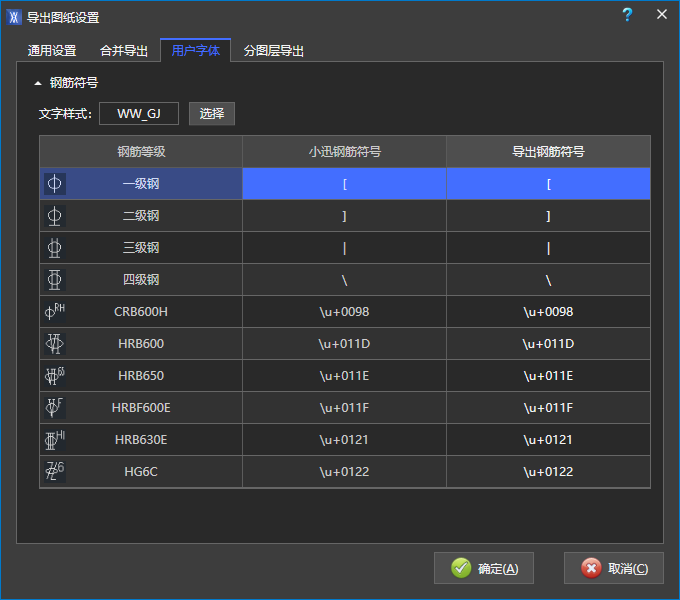Collapse the 钢筋符号 section
This screenshot has width=680, height=600.
pos(38,83)
